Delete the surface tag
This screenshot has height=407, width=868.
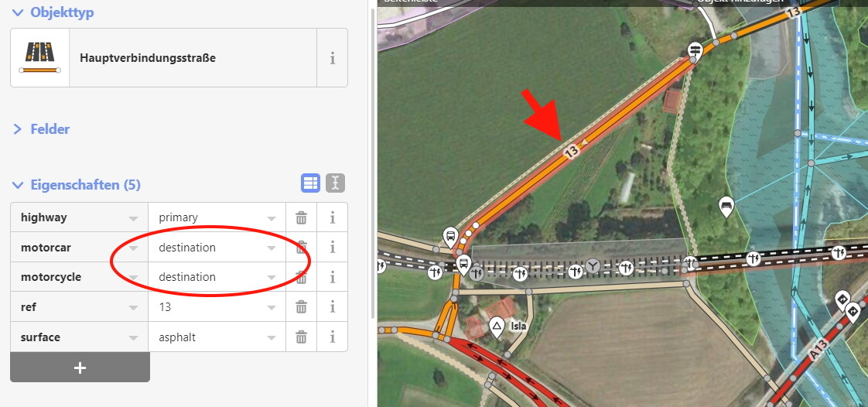coord(301,337)
